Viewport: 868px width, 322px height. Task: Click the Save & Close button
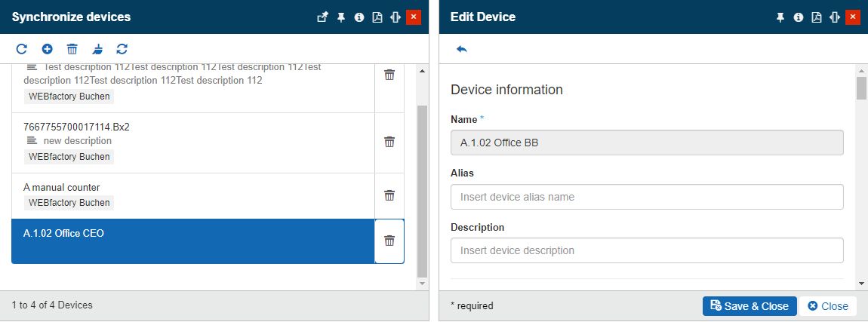(x=749, y=306)
